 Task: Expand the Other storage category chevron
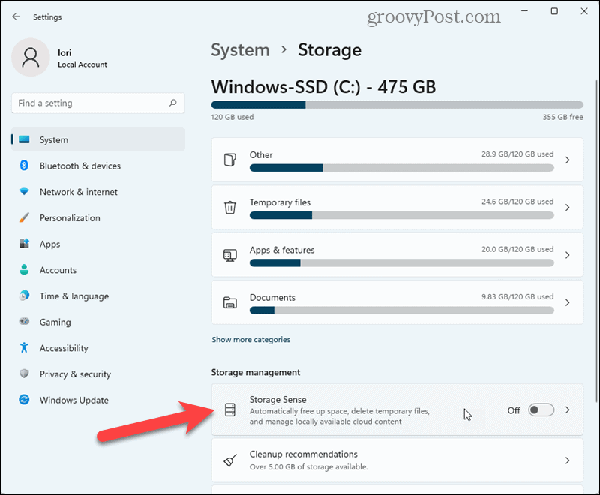[x=567, y=160]
